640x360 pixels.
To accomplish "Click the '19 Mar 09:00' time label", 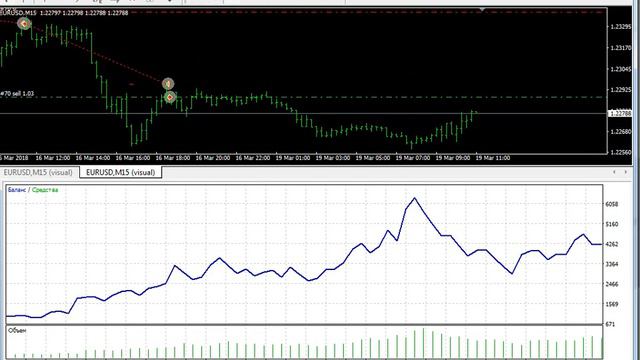I will coord(453,158).
